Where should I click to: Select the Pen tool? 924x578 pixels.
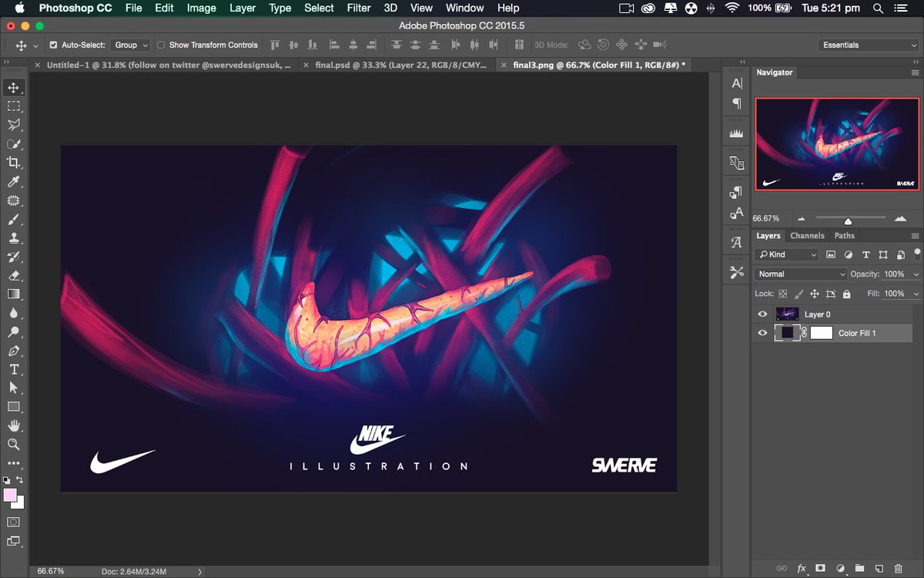pyautogui.click(x=14, y=351)
